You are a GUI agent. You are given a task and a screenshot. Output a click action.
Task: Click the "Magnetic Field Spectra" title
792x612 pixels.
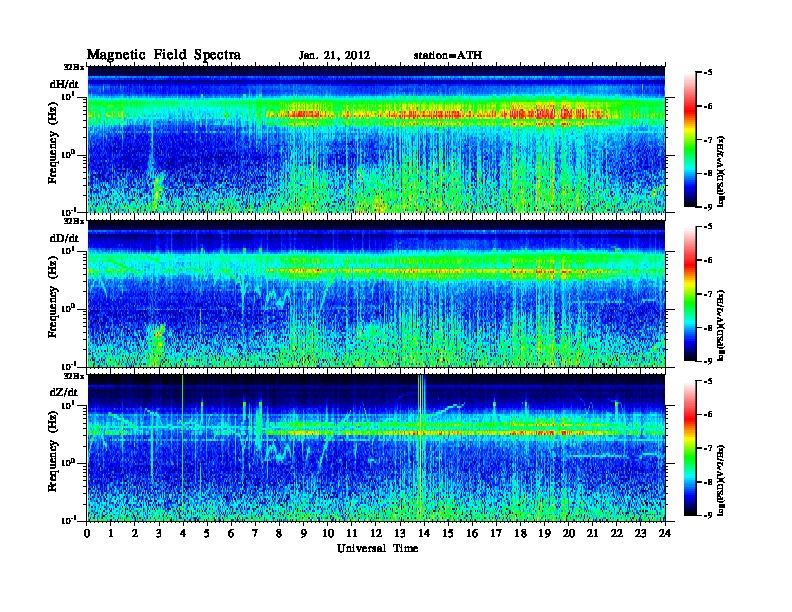(x=164, y=55)
